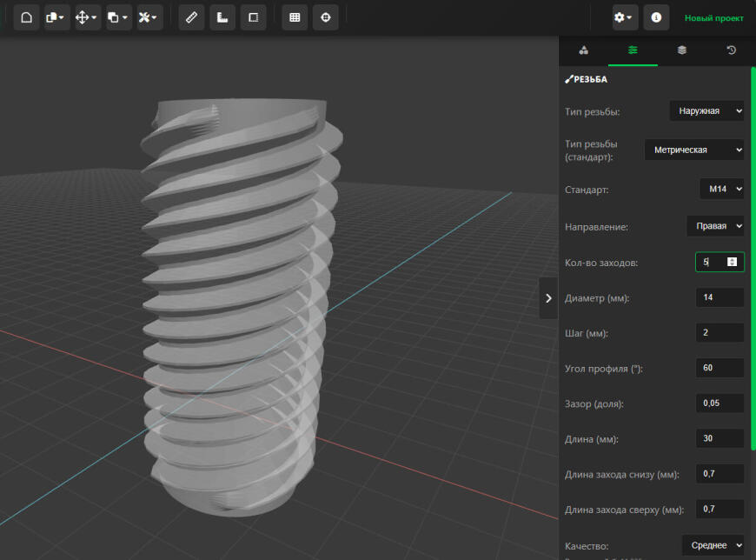Open the copy/duplicate tool menu

[x=56, y=18]
